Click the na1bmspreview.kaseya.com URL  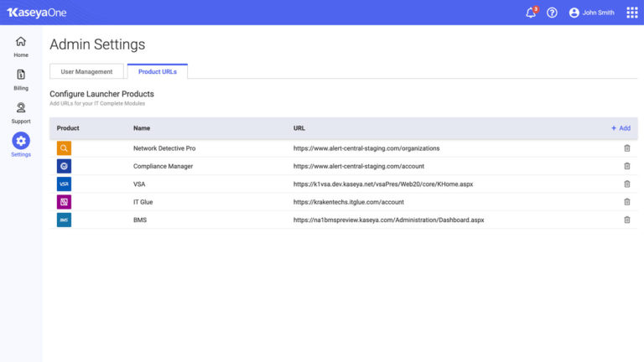pyautogui.click(x=388, y=220)
